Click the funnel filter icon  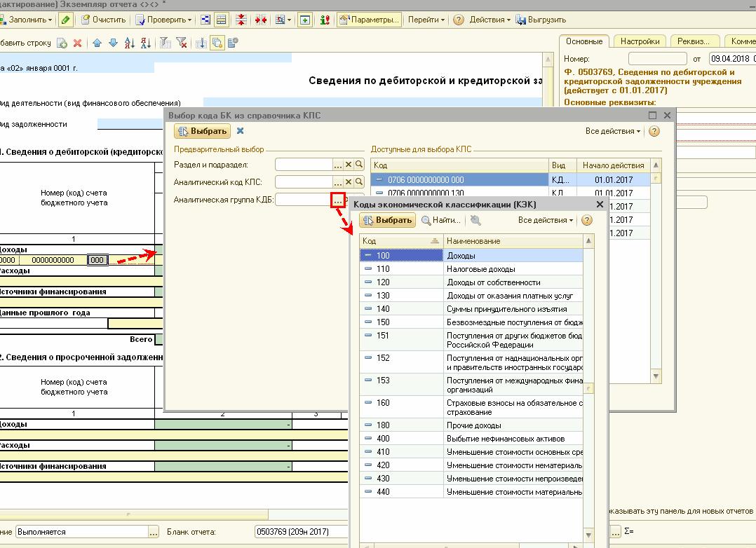point(165,43)
